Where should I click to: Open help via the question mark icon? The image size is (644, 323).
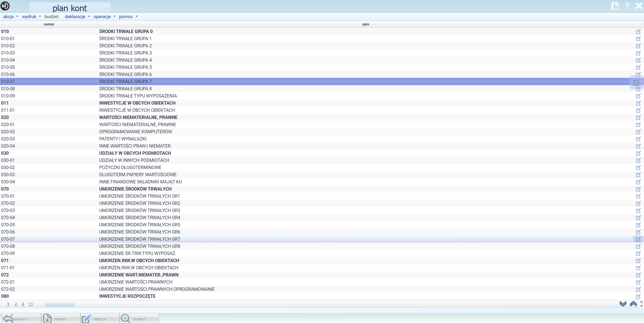627,6
